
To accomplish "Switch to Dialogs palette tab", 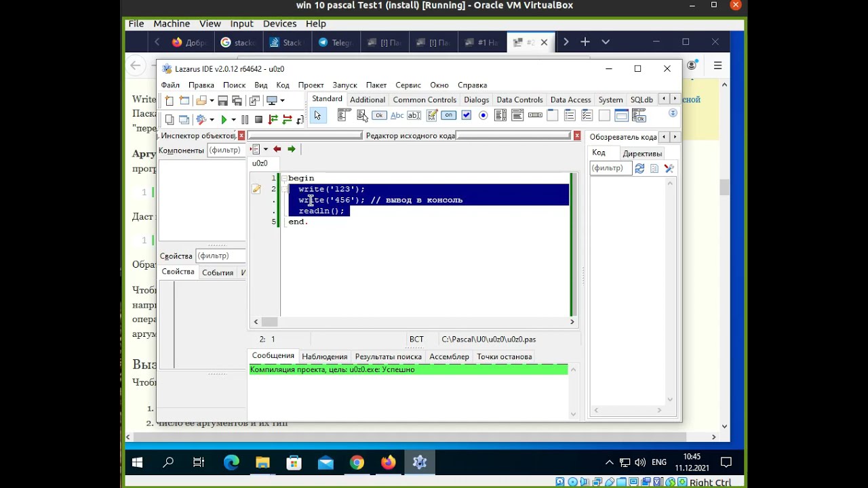I will [x=476, y=100].
